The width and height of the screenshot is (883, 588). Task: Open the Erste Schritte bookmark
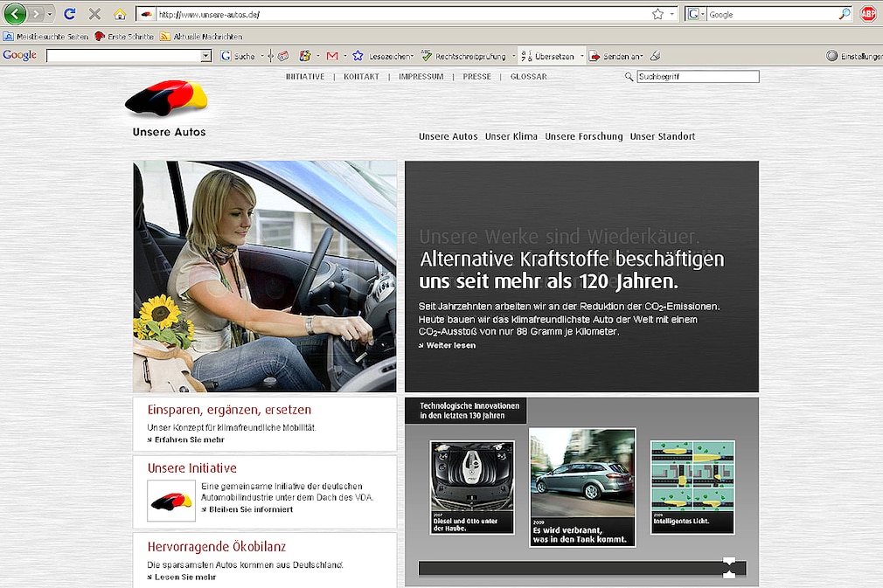pos(124,37)
